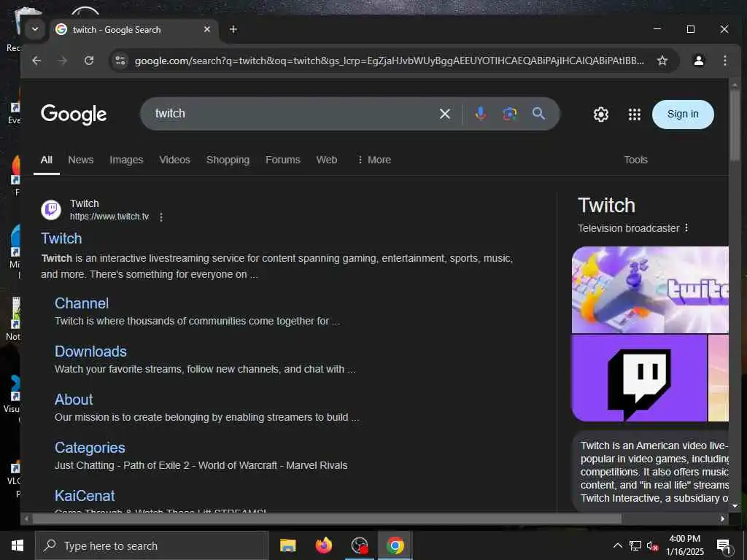Click the Twitch favicon in first result
The height and width of the screenshot is (560, 747).
[x=51, y=210]
